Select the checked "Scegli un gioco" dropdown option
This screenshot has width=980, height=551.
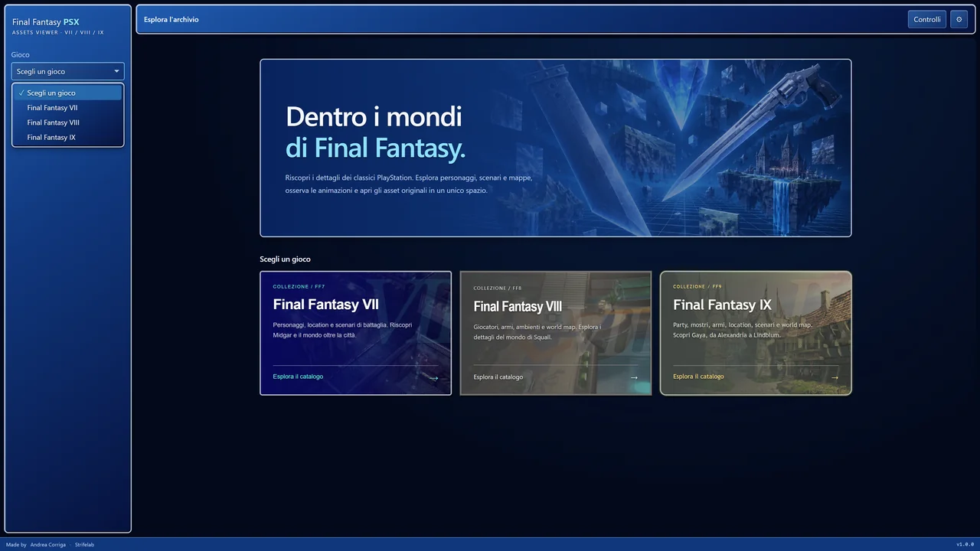coord(67,93)
